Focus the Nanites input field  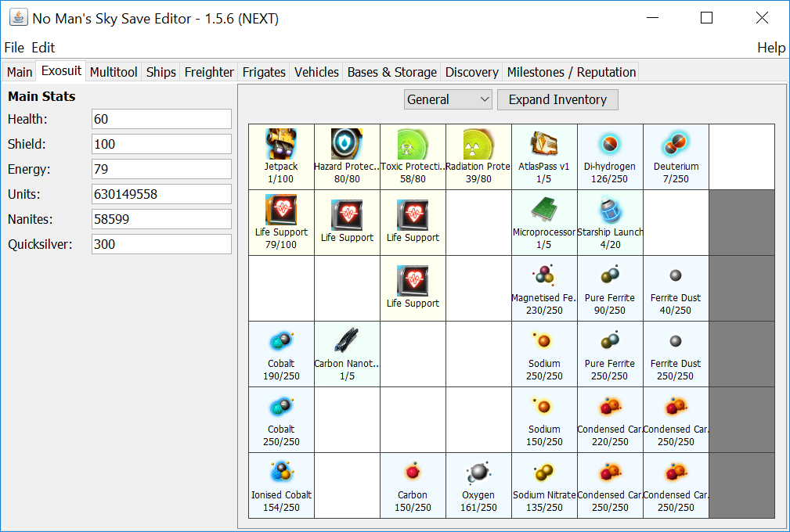pos(162,219)
